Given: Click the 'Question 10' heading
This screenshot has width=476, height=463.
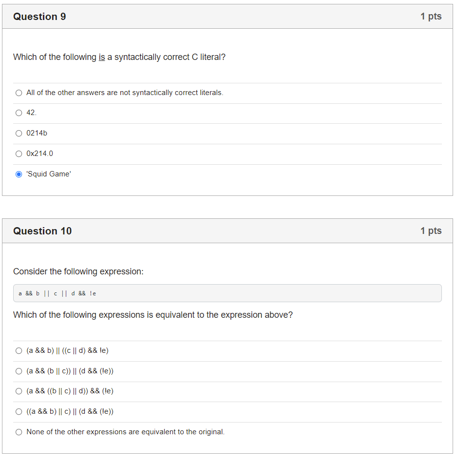Looking at the screenshot, I should click(42, 231).
